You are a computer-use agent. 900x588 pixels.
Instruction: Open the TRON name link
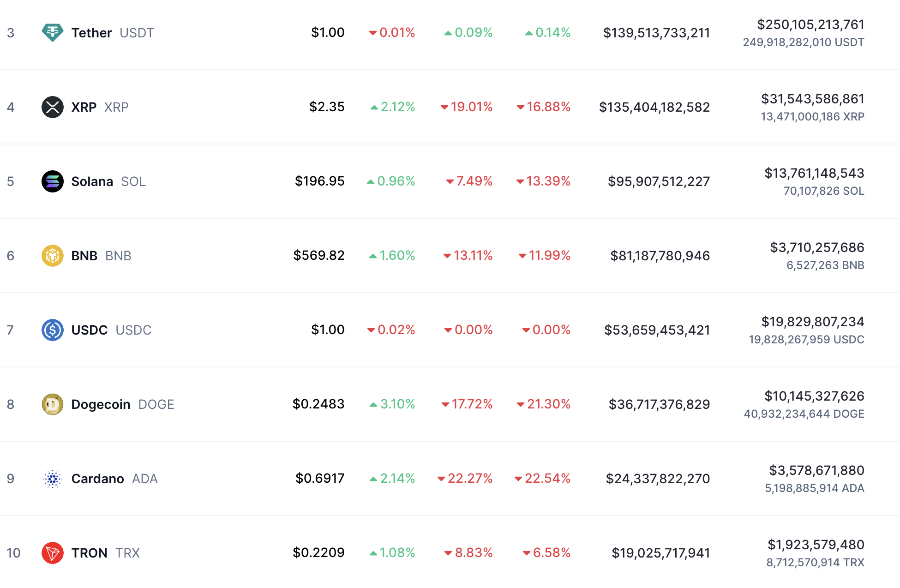pyautogui.click(x=89, y=553)
